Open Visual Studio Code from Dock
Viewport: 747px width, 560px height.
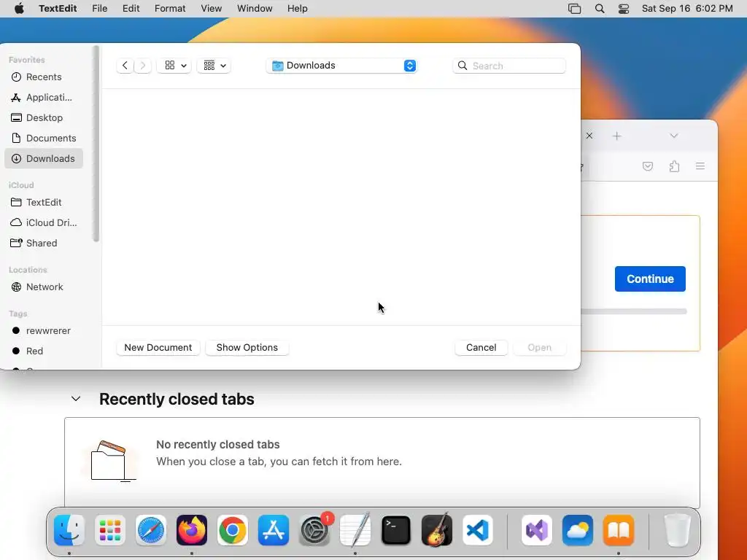pyautogui.click(x=478, y=530)
